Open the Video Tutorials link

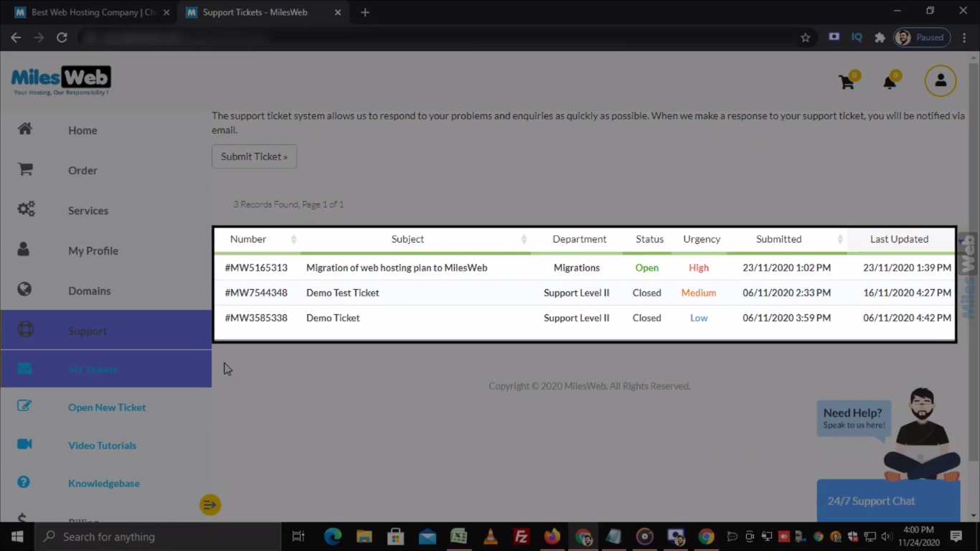(x=102, y=445)
